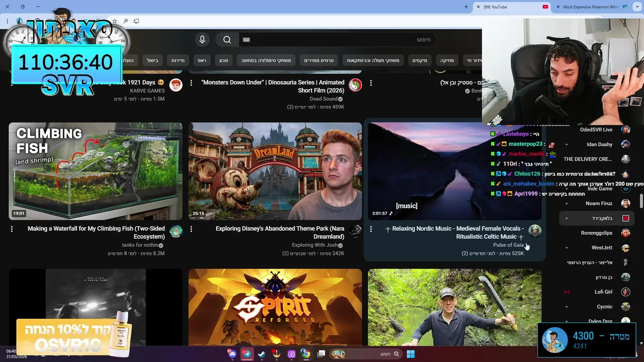Open options menu for Making a Waterfall video
Screen dimensions: 644x362
12,229
